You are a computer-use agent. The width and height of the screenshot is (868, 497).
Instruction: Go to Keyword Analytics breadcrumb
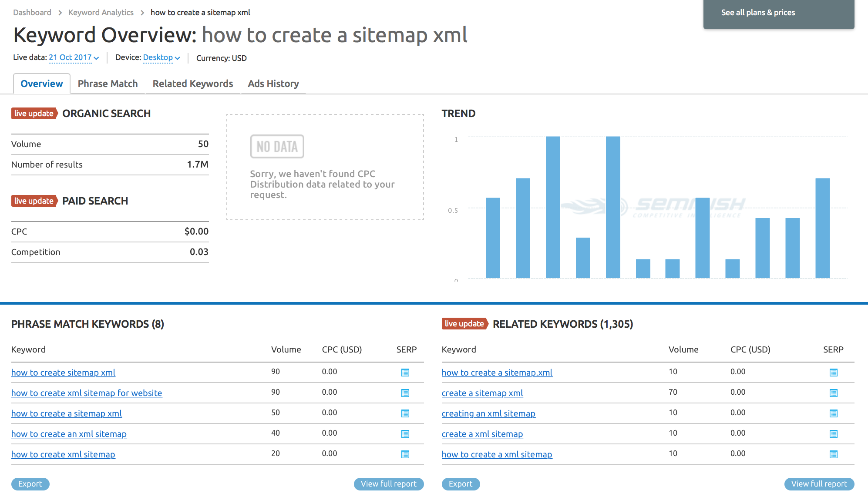(x=101, y=13)
